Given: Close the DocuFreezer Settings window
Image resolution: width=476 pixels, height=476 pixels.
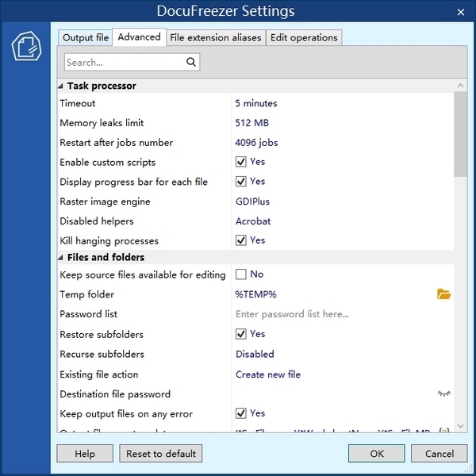Looking at the screenshot, I should (x=460, y=12).
